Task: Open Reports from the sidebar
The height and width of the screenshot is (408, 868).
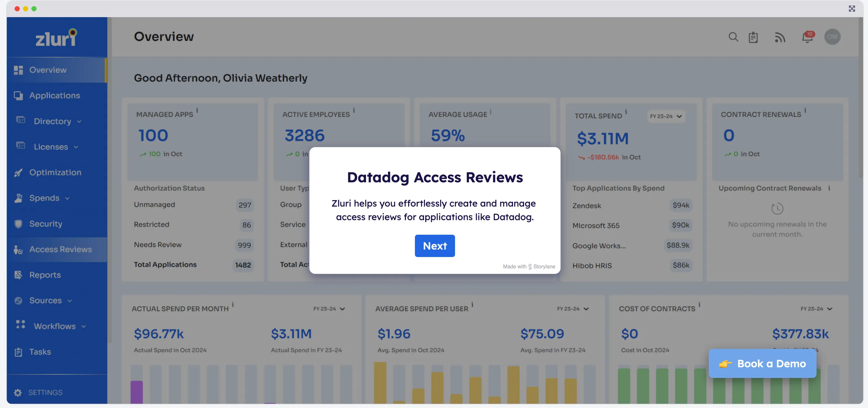Action: click(x=45, y=275)
